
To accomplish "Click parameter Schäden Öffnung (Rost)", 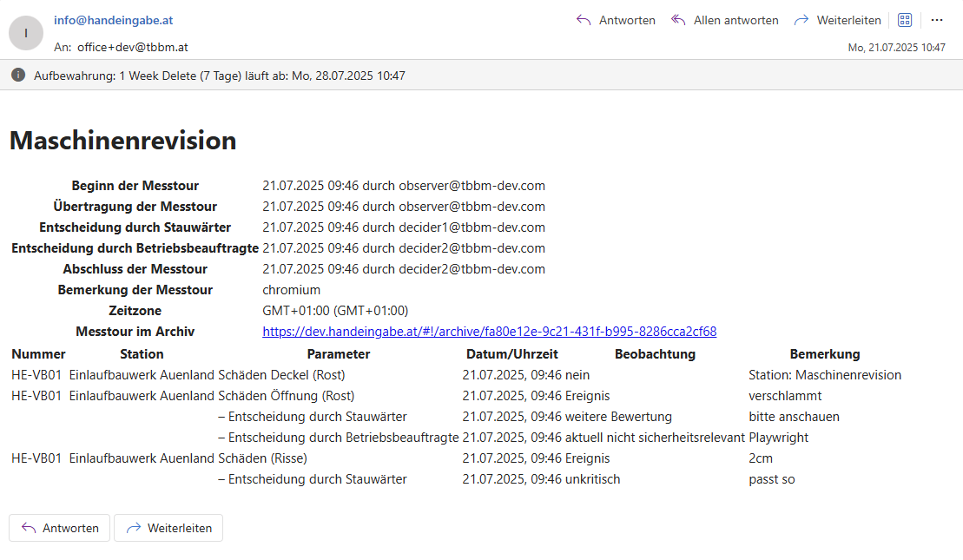I will click(x=287, y=395).
